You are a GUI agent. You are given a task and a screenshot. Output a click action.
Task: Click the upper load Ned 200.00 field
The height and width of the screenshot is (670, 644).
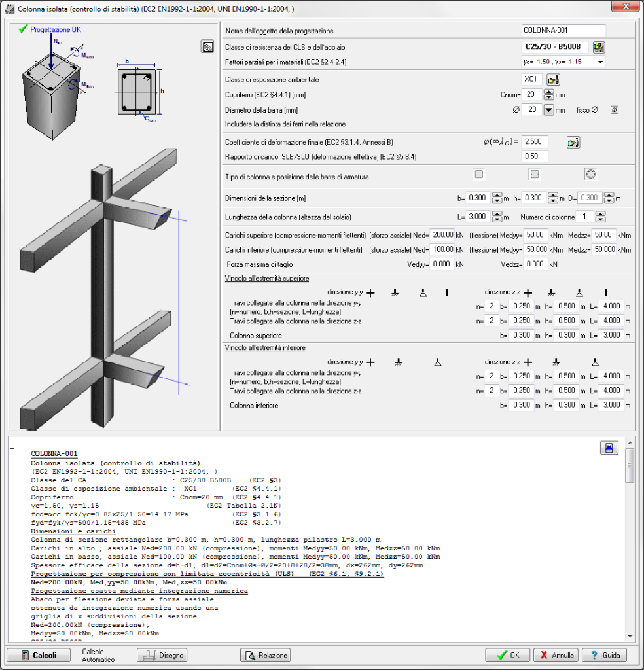click(442, 235)
